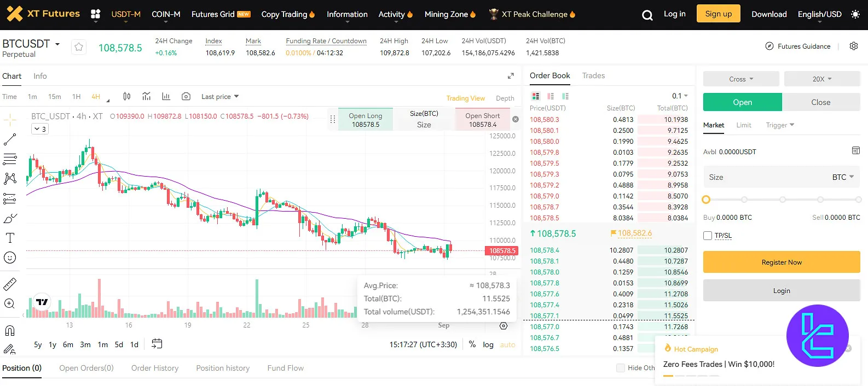Expand chart to fullscreen

tap(511, 76)
